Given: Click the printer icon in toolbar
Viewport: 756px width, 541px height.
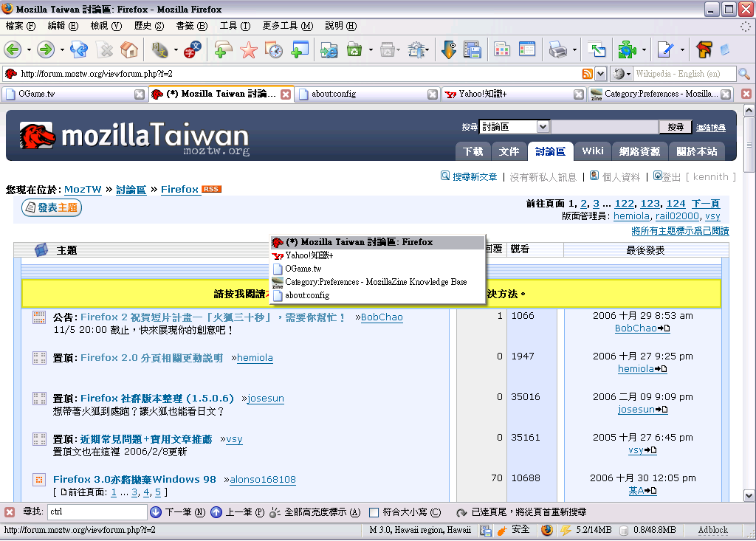Looking at the screenshot, I should (558, 50).
